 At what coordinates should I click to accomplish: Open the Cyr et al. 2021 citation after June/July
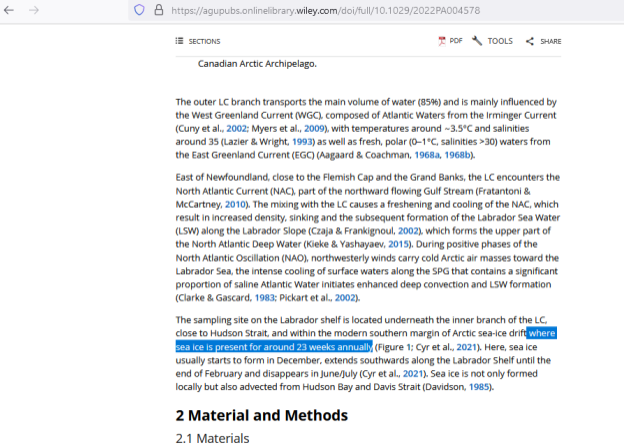[413, 374]
